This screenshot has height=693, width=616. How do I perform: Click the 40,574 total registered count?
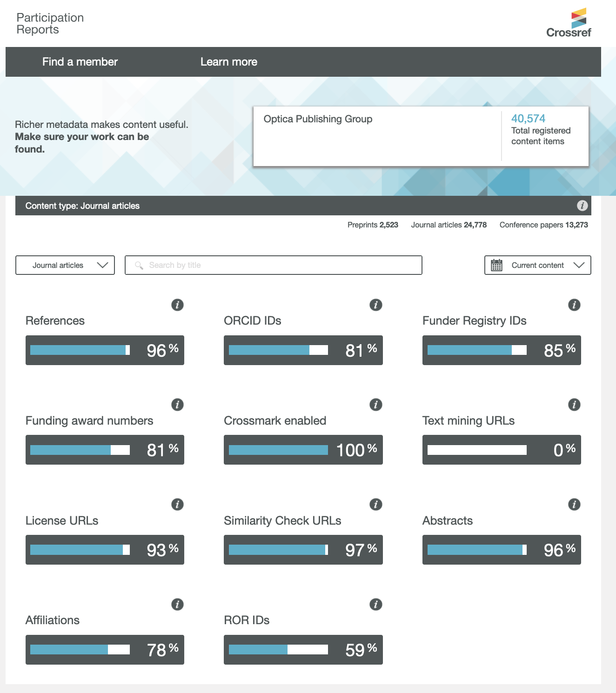click(x=528, y=119)
